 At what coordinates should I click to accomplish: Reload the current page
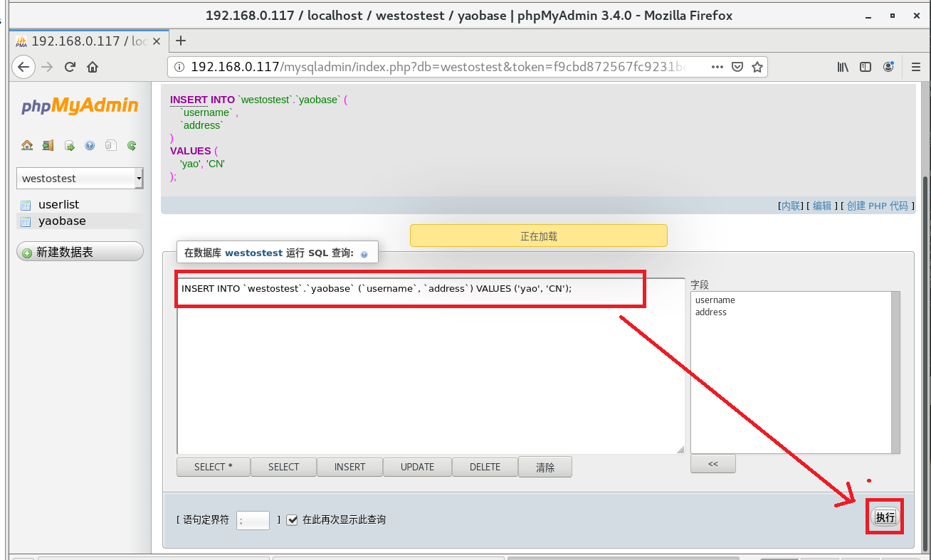pyautogui.click(x=70, y=67)
